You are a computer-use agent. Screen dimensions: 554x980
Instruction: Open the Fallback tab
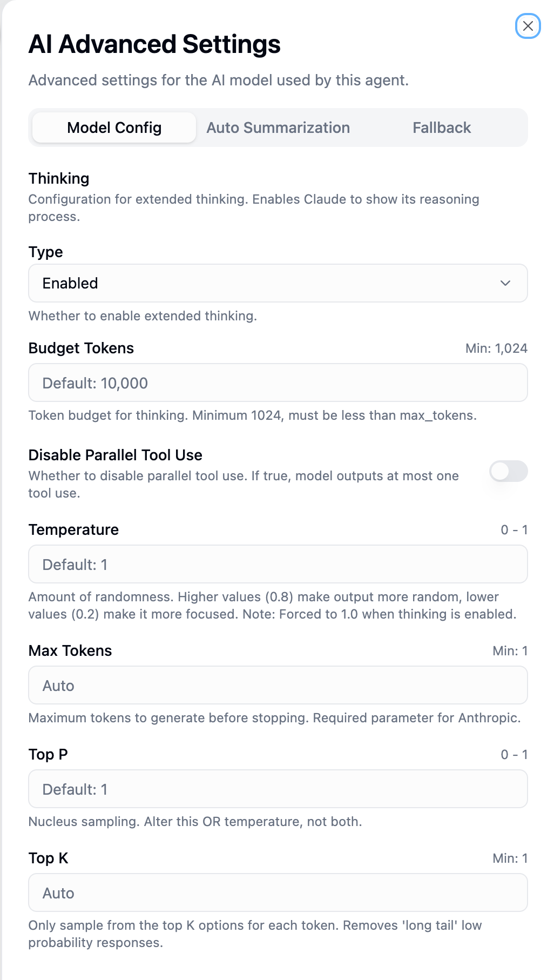pyautogui.click(x=441, y=127)
